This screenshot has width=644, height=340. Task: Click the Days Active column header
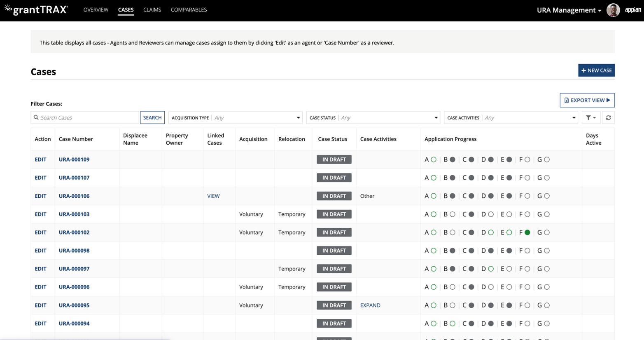[x=593, y=139]
